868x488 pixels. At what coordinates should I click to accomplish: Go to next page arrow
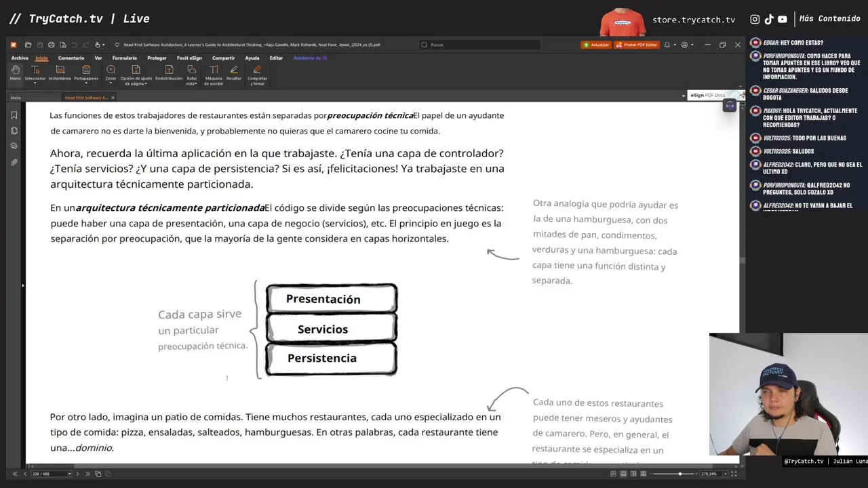point(77,474)
